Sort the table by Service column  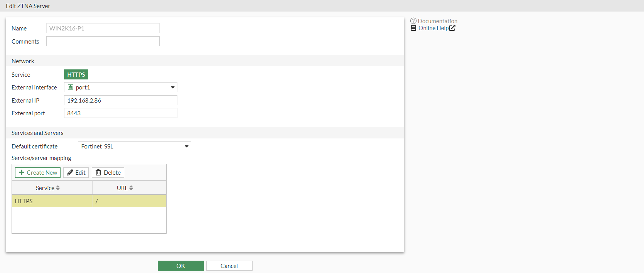tap(58, 188)
